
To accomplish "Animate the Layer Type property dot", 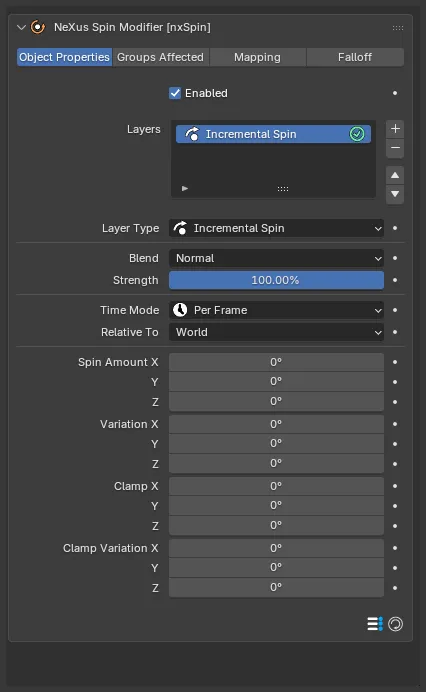I will pos(395,228).
